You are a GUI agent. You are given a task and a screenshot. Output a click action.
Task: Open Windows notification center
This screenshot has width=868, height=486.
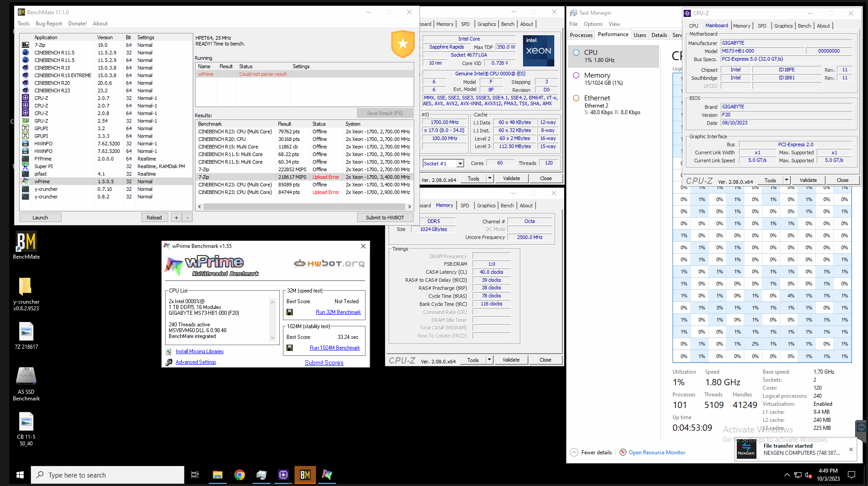851,475
